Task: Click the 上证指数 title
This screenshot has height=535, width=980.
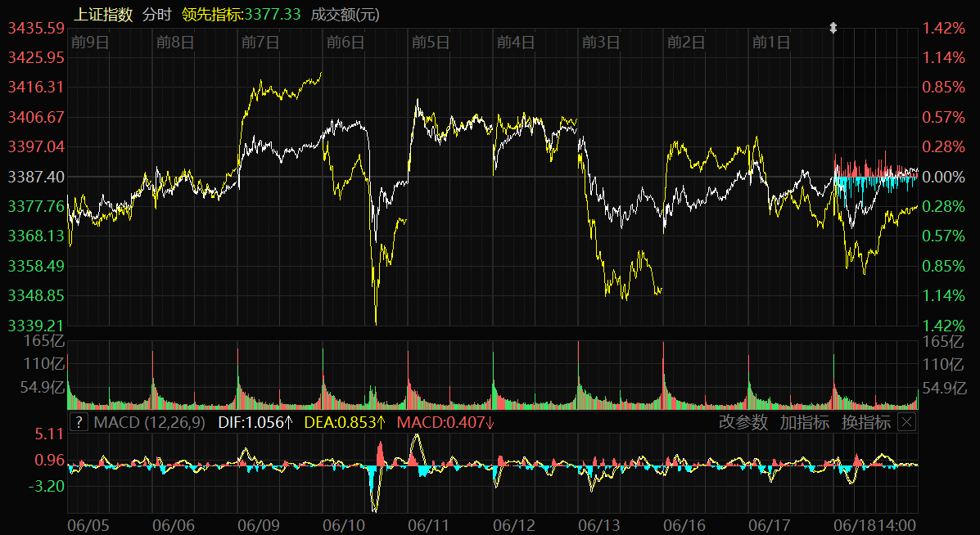Action: pyautogui.click(x=103, y=15)
